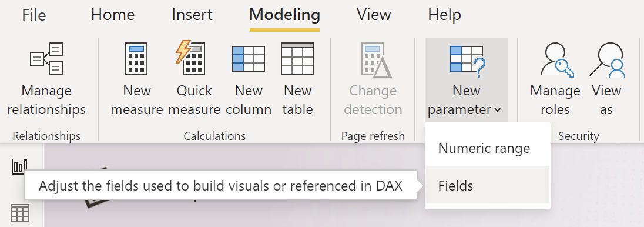644x227 pixels.
Task: Open the Manage relationships dialog
Action: click(x=46, y=79)
